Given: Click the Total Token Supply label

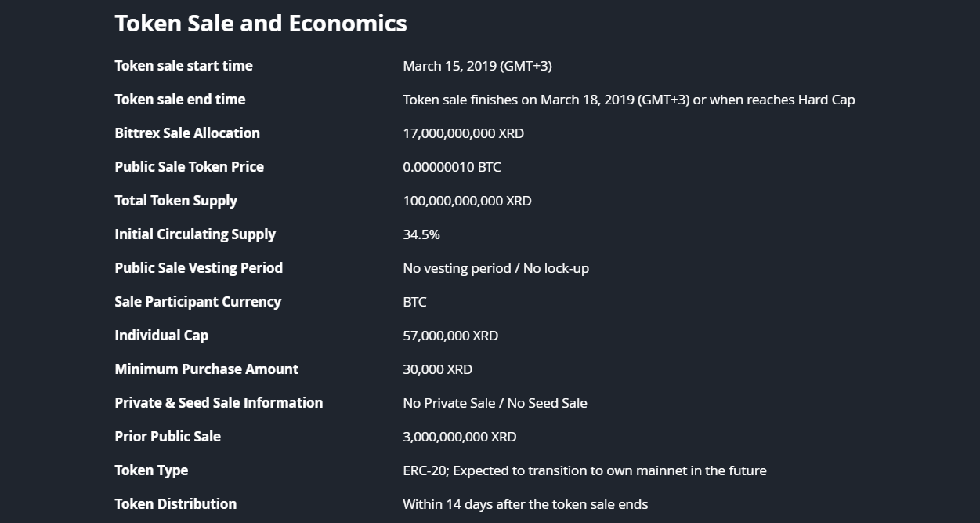Looking at the screenshot, I should [x=175, y=201].
